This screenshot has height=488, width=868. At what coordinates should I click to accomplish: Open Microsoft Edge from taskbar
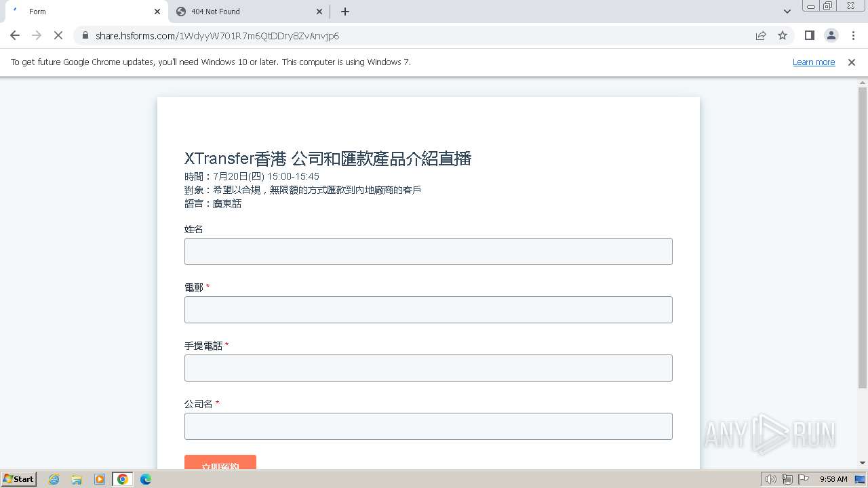(x=146, y=479)
